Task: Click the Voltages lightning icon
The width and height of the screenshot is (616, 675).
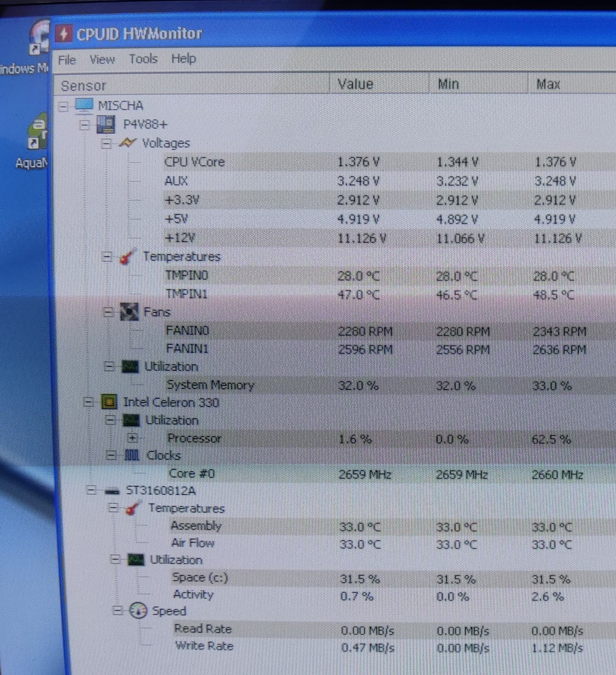Action: point(127,143)
